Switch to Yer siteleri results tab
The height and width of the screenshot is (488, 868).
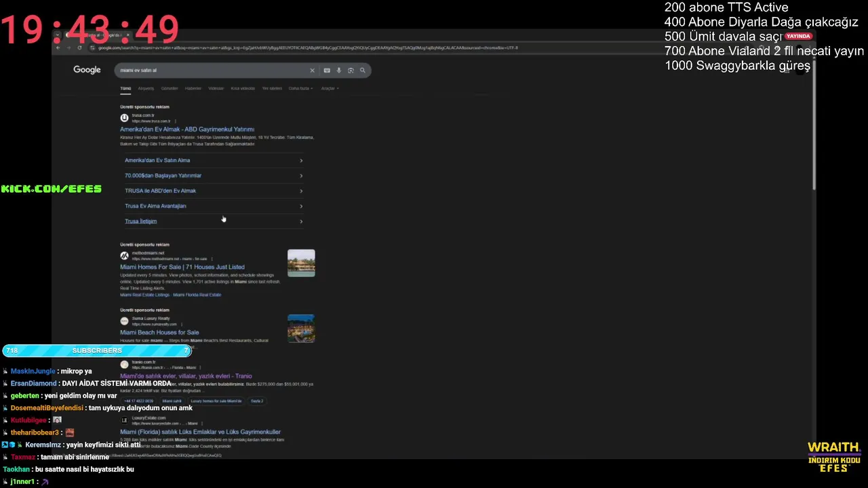point(272,88)
